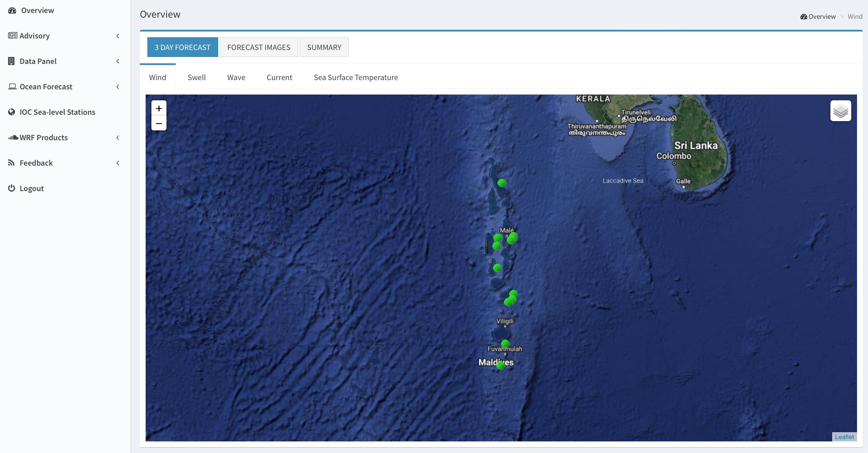Open the map layers control icon
The image size is (868, 453).
coord(840,110)
